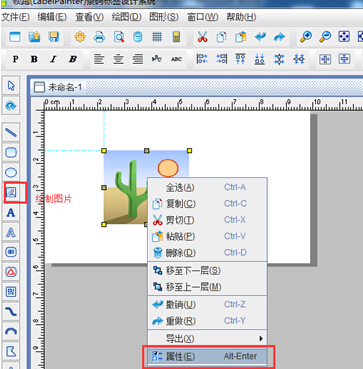
Task: Click the Fit to window icon
Action: [344, 37]
